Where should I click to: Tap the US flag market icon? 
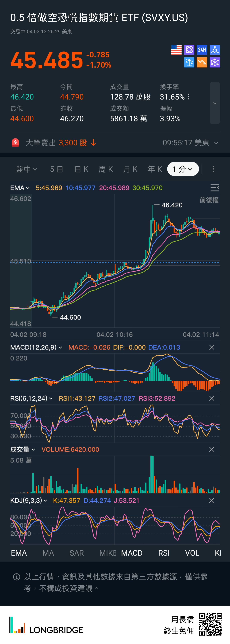point(176,50)
